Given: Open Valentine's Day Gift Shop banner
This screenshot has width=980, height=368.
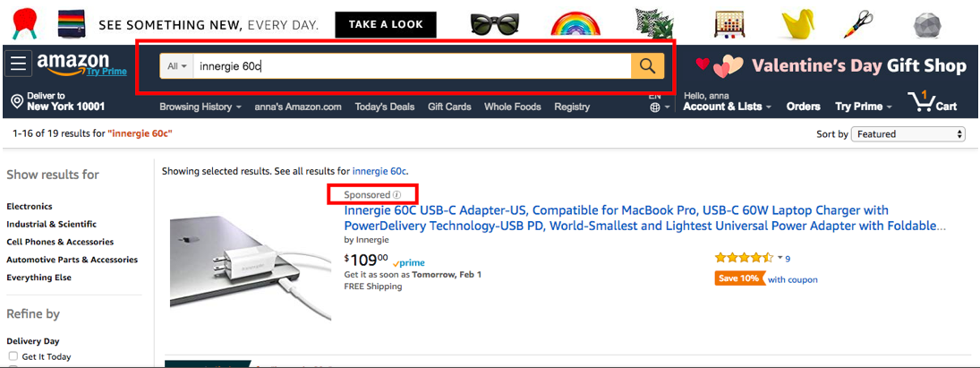Looking at the screenshot, I should click(x=859, y=65).
